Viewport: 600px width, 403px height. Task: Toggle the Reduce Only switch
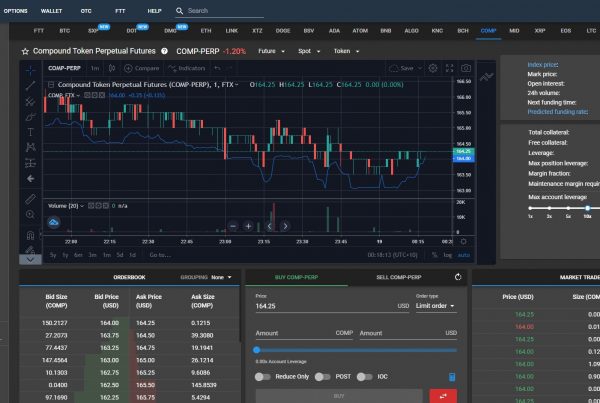click(x=263, y=376)
